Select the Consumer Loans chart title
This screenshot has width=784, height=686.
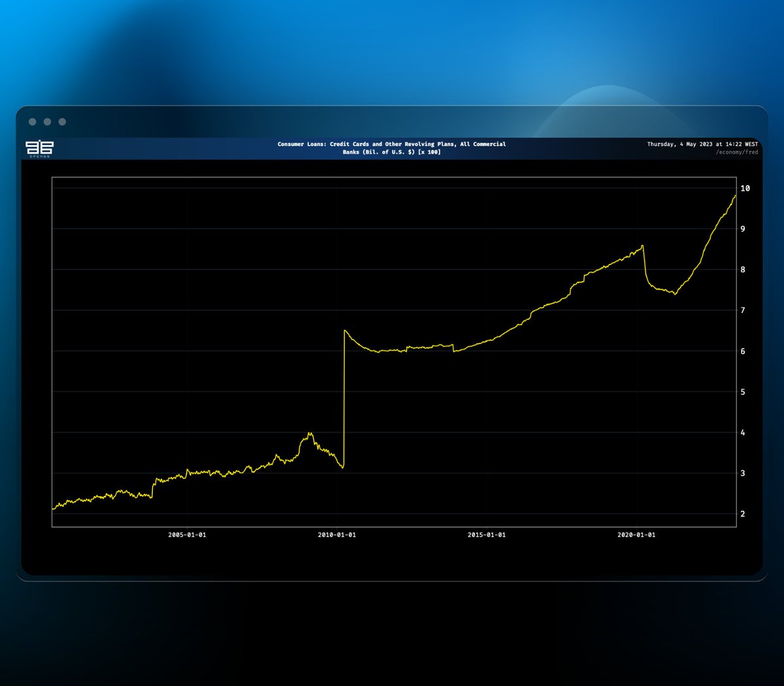391,148
